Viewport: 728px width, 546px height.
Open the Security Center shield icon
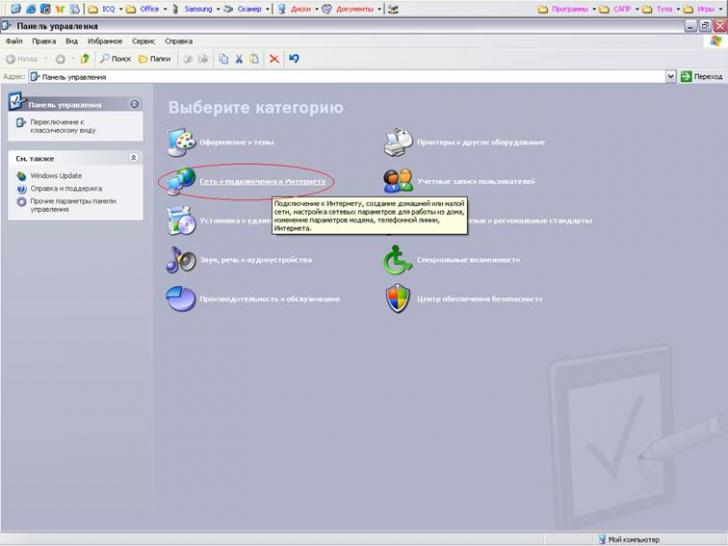(398, 298)
